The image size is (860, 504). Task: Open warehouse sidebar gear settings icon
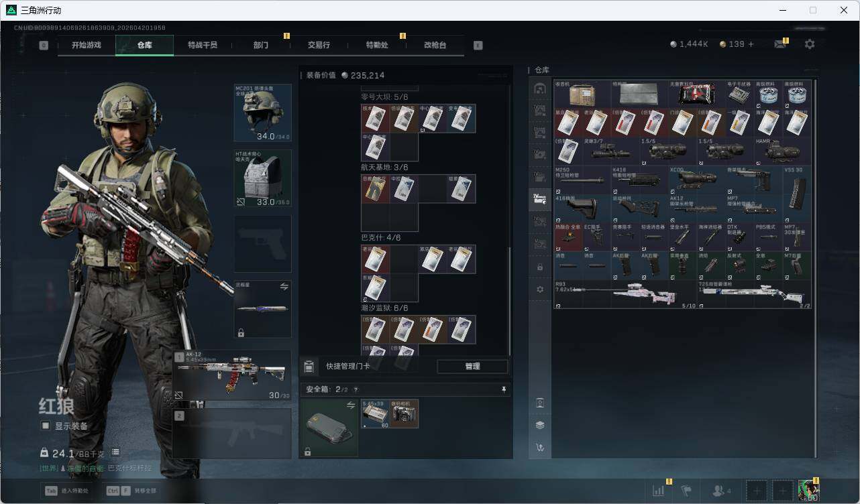pos(540,289)
